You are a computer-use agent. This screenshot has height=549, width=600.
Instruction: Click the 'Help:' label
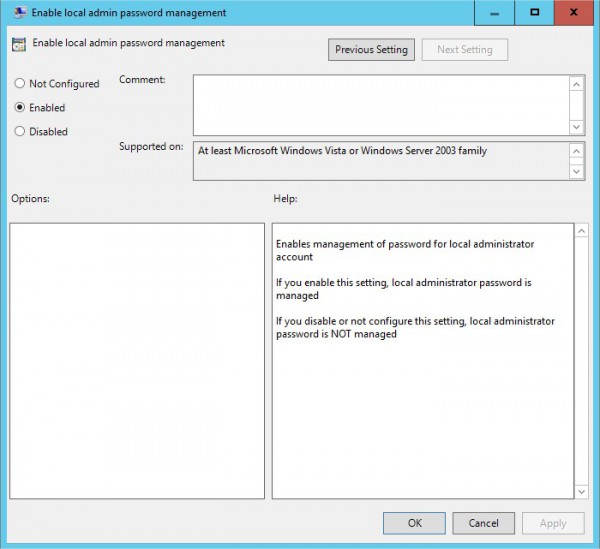(285, 199)
